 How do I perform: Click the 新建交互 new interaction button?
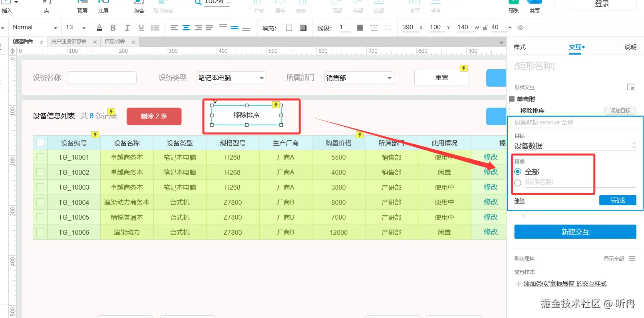575,232
